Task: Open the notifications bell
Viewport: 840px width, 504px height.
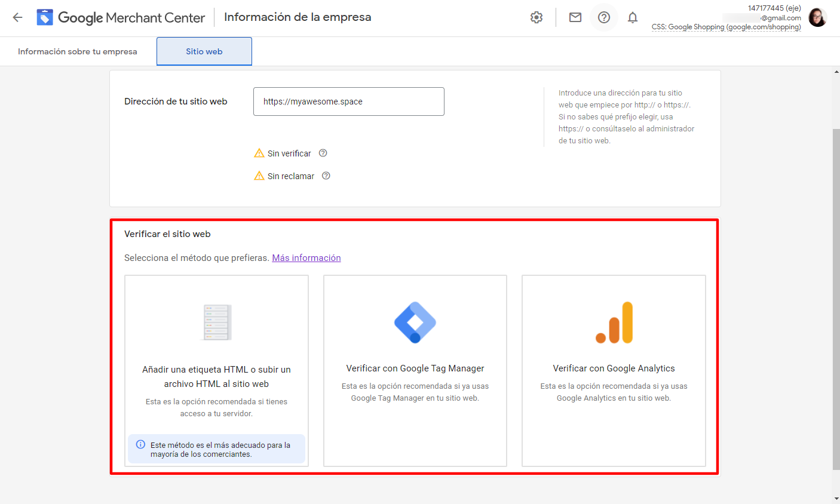Action: [x=633, y=17]
